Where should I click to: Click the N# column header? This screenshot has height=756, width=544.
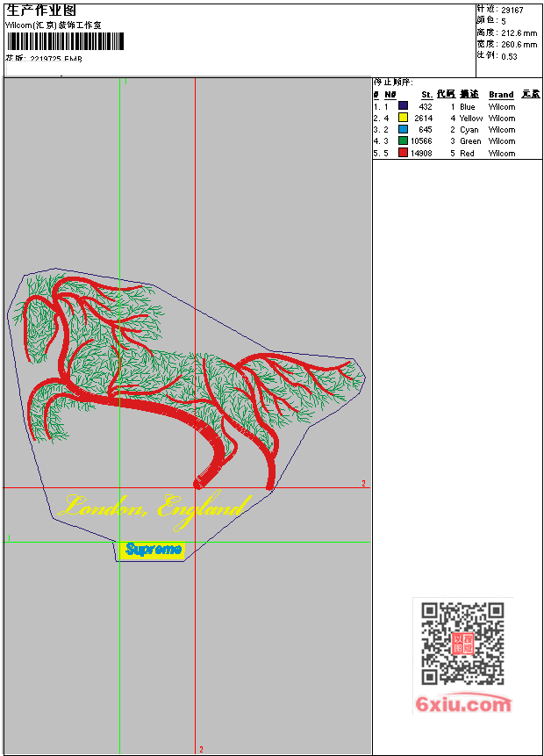(x=390, y=95)
